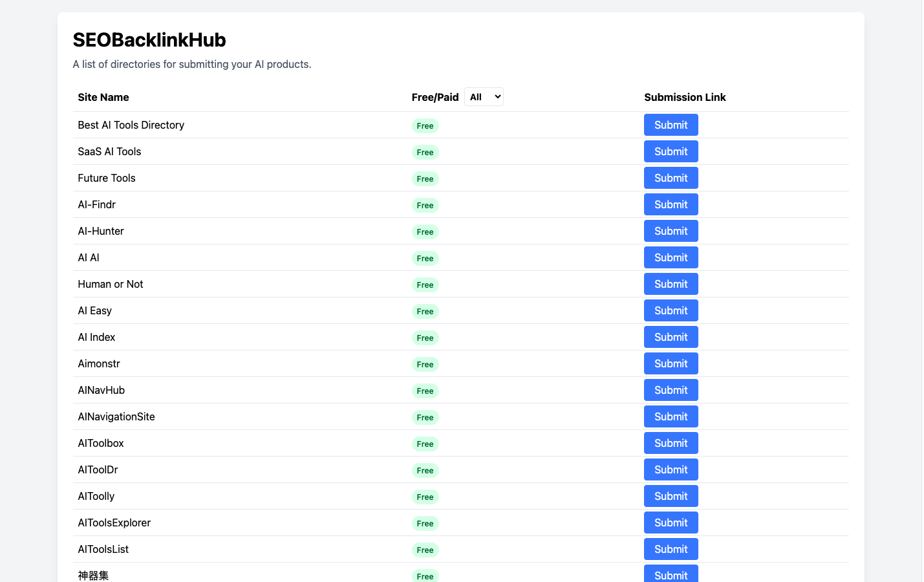Click Submit for AIToolsExplorer

[x=671, y=523]
